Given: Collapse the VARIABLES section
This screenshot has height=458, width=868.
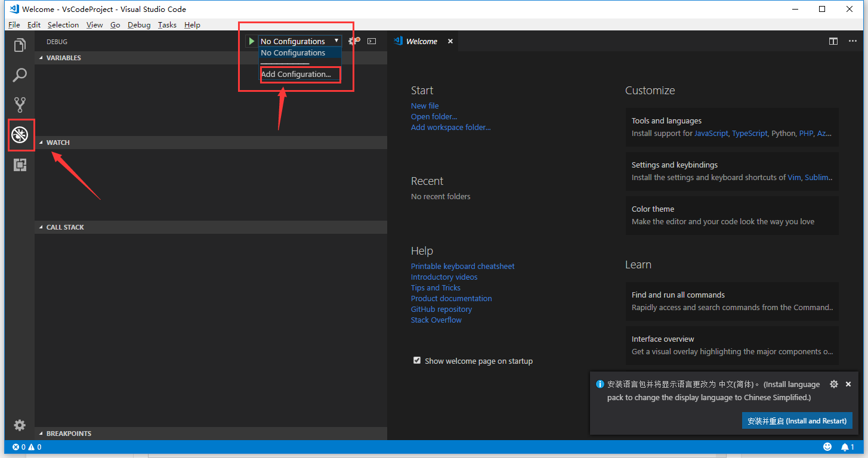Looking at the screenshot, I should 63,58.
